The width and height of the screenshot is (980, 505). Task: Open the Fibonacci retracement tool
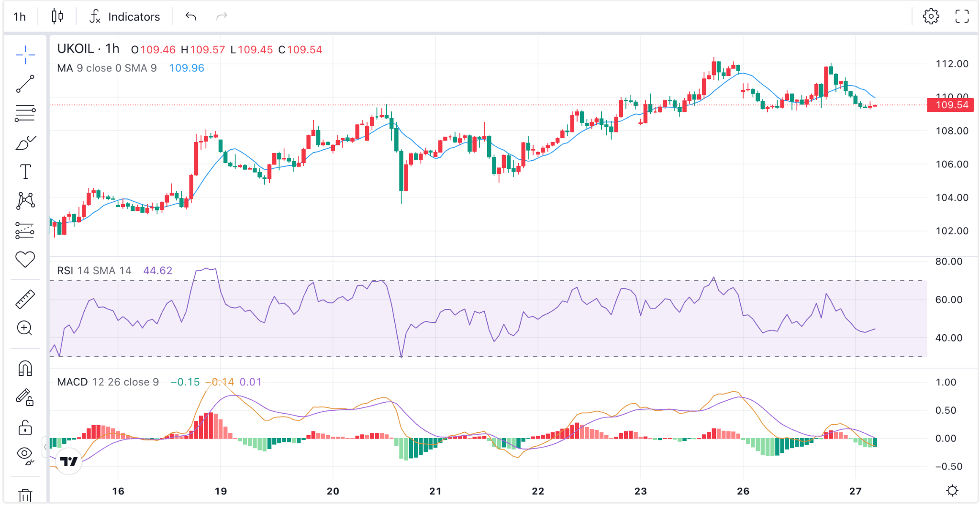point(25,113)
